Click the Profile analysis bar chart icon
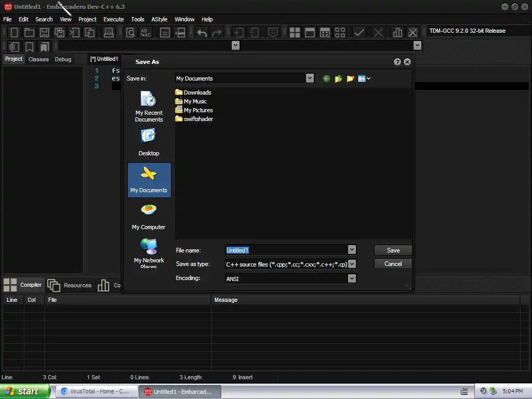Screen dimensions: 532x399 397,33
